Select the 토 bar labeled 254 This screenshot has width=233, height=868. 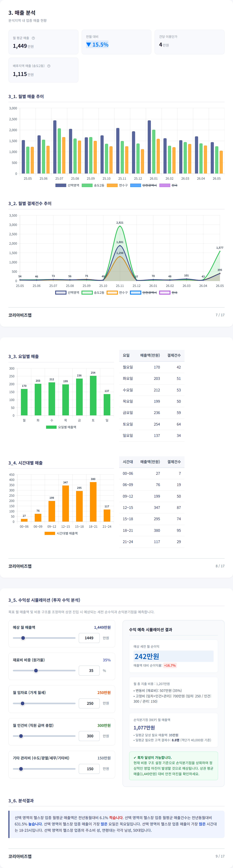(x=93, y=396)
